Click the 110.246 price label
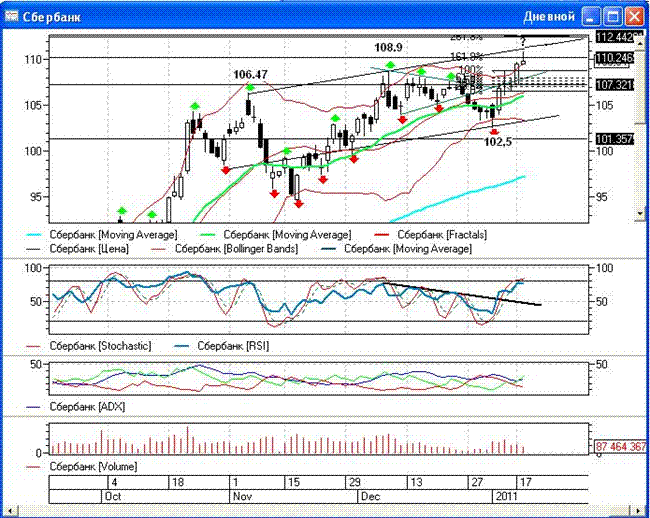The height and width of the screenshot is (518, 650). (x=615, y=58)
